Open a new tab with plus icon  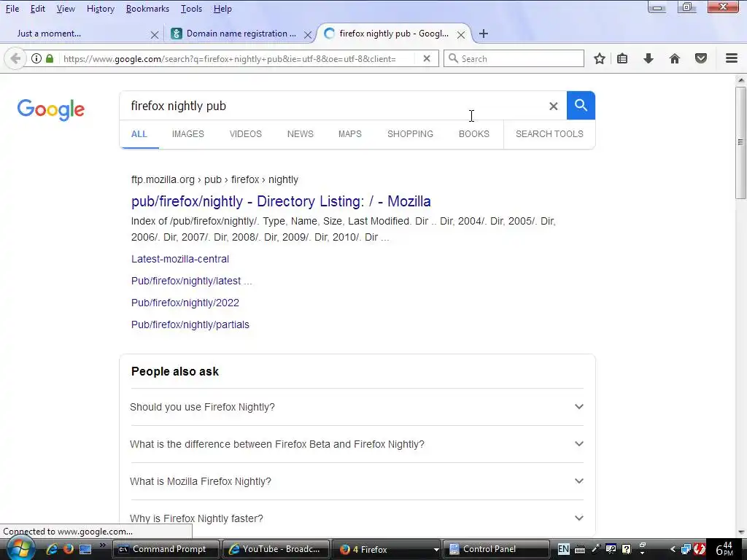(x=484, y=34)
